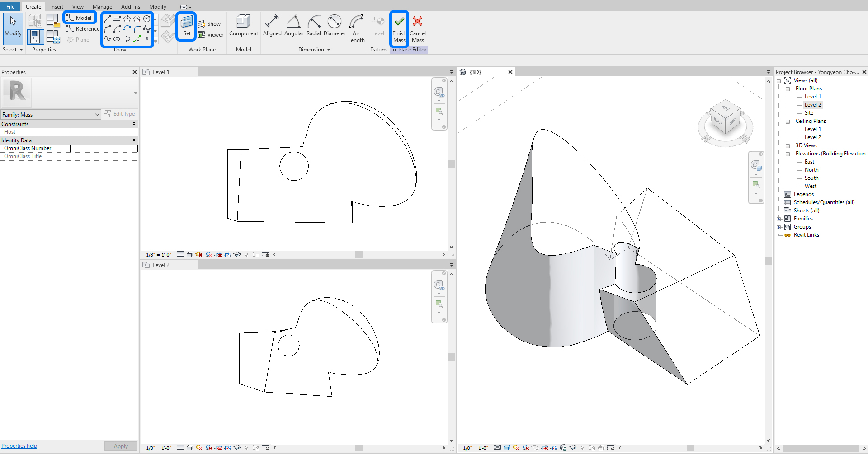Click the Show work plane icon
868x454 pixels.
[x=209, y=24]
